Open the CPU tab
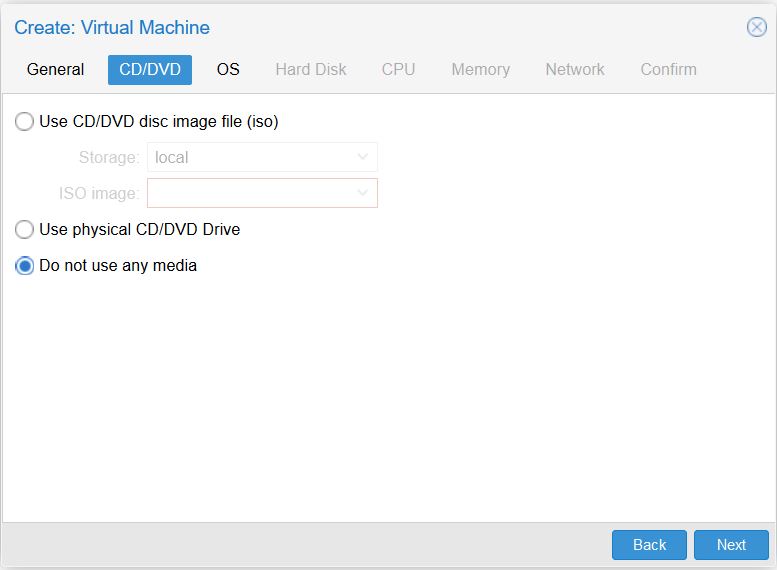 pos(398,69)
